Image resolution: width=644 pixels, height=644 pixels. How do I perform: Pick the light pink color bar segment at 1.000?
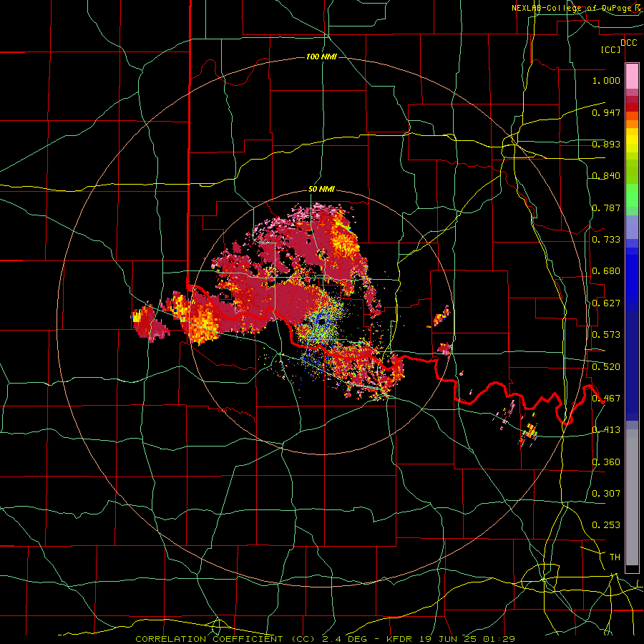[x=632, y=77]
